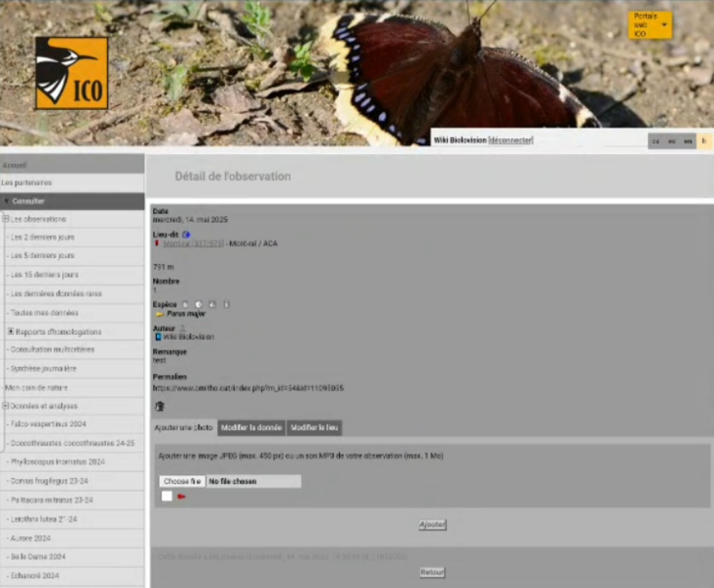Click the person icon beside Auteur
714x588 pixels.
pos(181,328)
